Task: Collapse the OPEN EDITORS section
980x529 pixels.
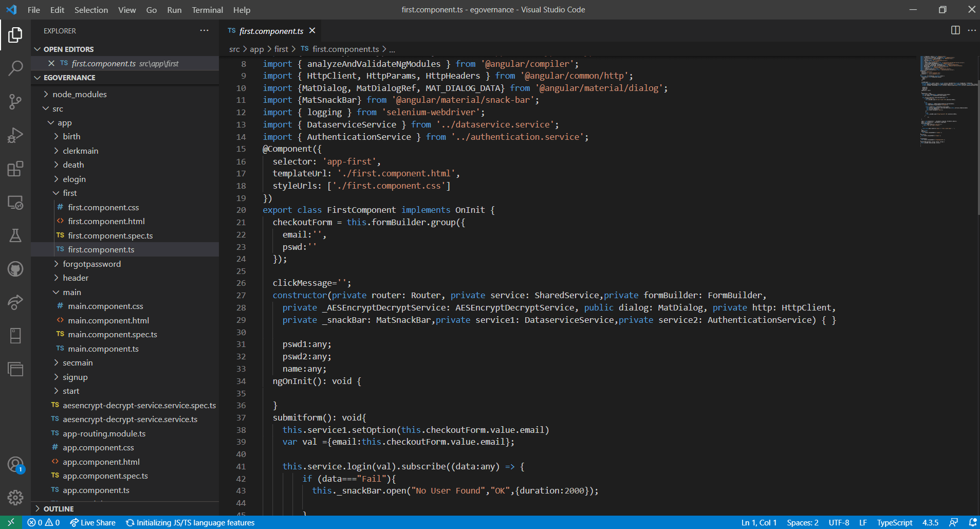Action: (x=68, y=49)
